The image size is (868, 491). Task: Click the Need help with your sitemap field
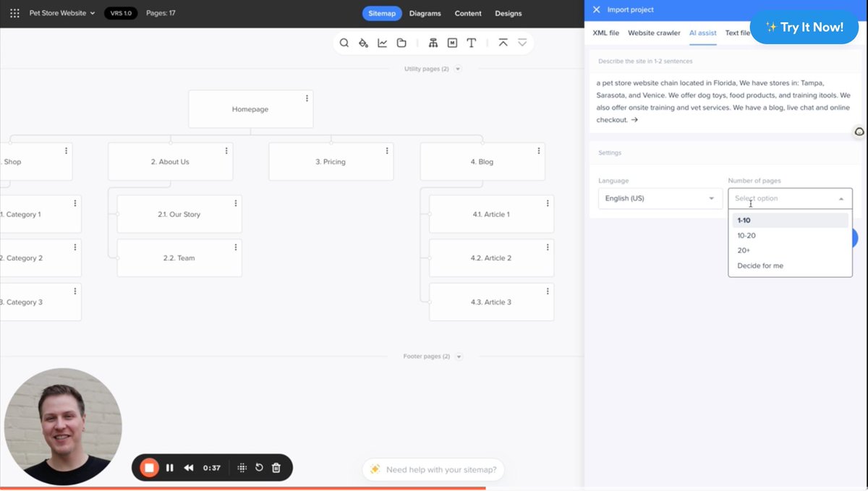(x=433, y=469)
